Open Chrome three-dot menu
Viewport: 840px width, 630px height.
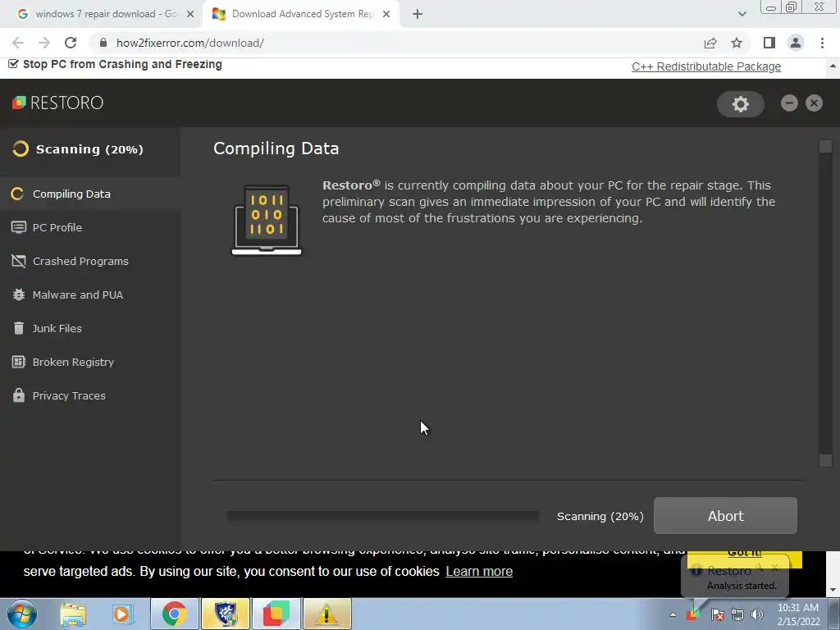click(822, 43)
